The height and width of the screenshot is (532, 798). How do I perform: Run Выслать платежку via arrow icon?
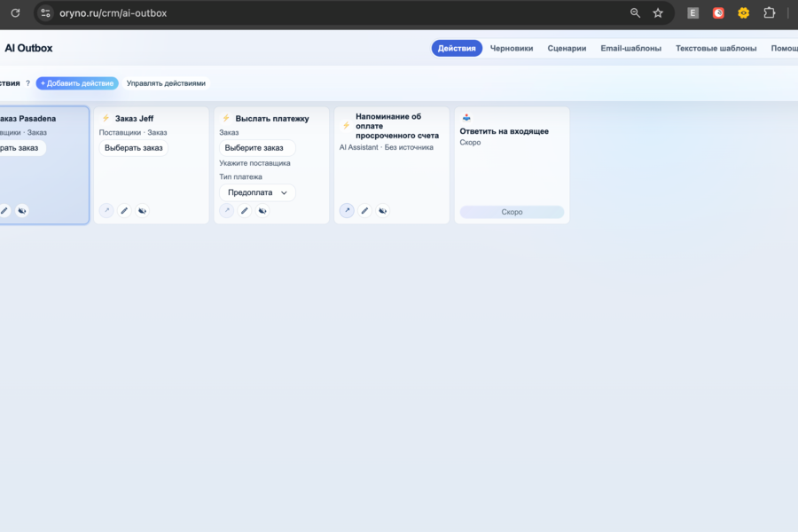click(x=226, y=210)
